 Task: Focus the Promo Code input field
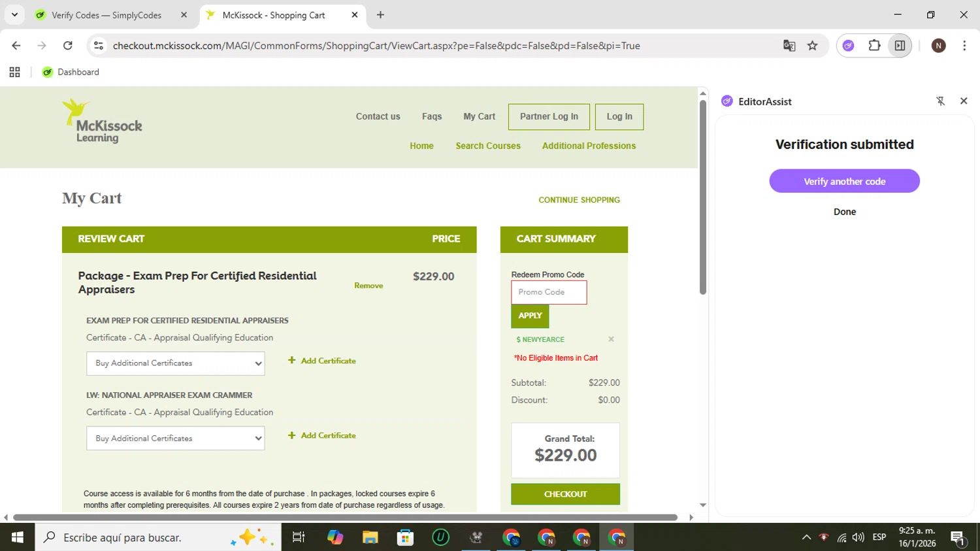549,292
